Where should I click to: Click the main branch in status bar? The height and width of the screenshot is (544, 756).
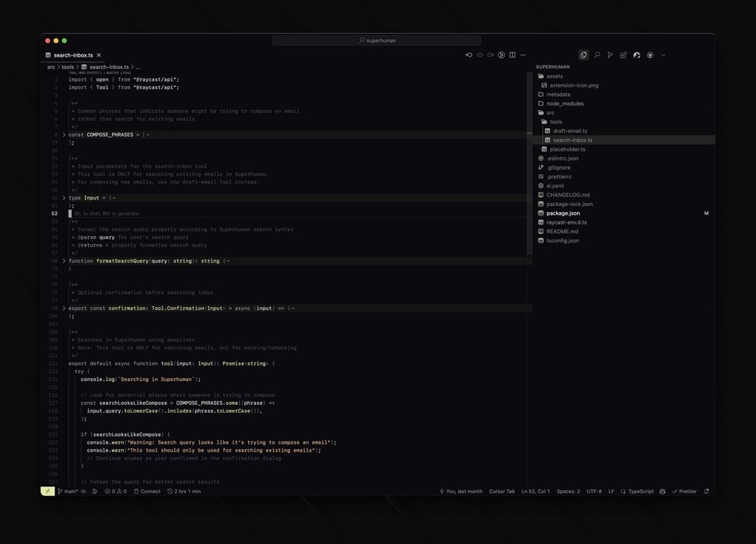coord(70,491)
